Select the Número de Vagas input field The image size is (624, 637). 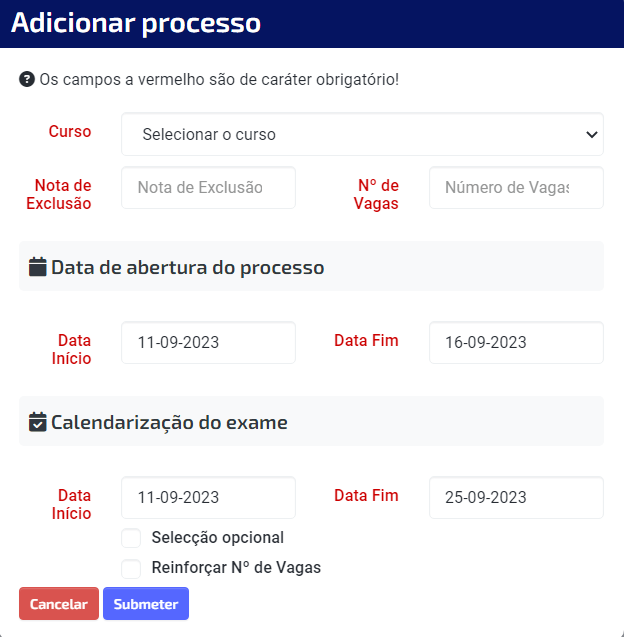[x=516, y=188]
